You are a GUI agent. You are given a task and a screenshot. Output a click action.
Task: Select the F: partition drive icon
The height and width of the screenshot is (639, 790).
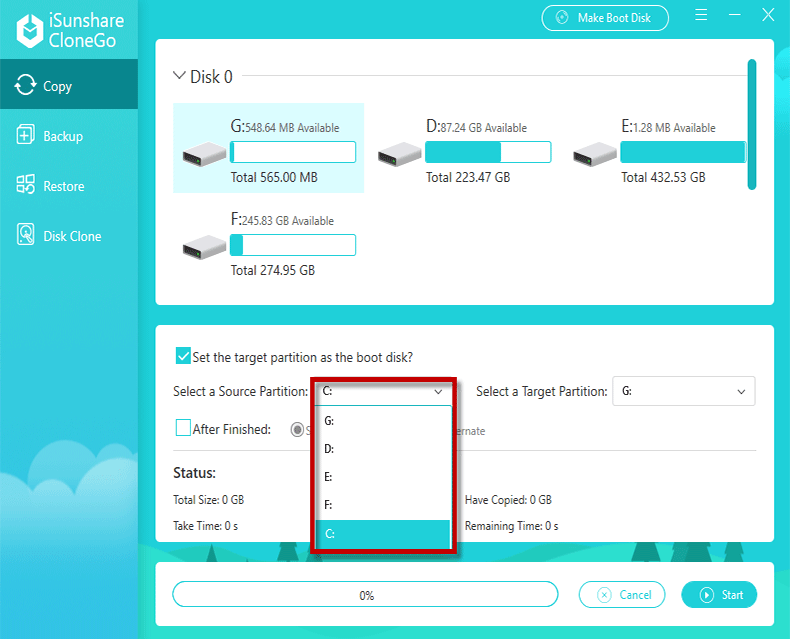(204, 247)
